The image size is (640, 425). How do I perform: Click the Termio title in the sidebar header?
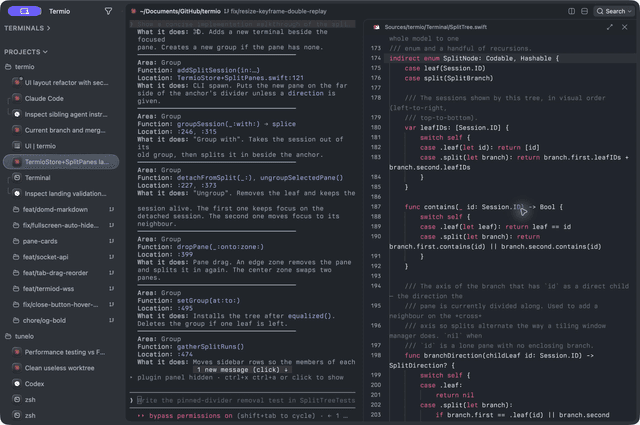(x=60, y=11)
